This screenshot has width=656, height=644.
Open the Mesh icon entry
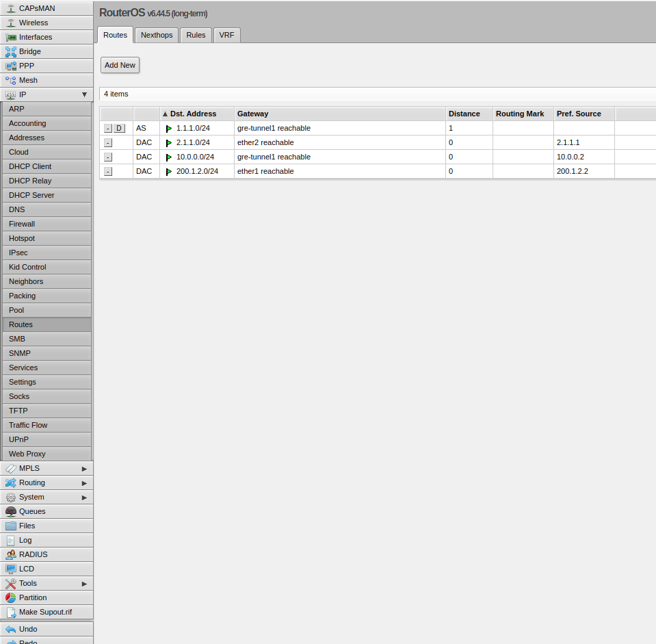[11, 80]
